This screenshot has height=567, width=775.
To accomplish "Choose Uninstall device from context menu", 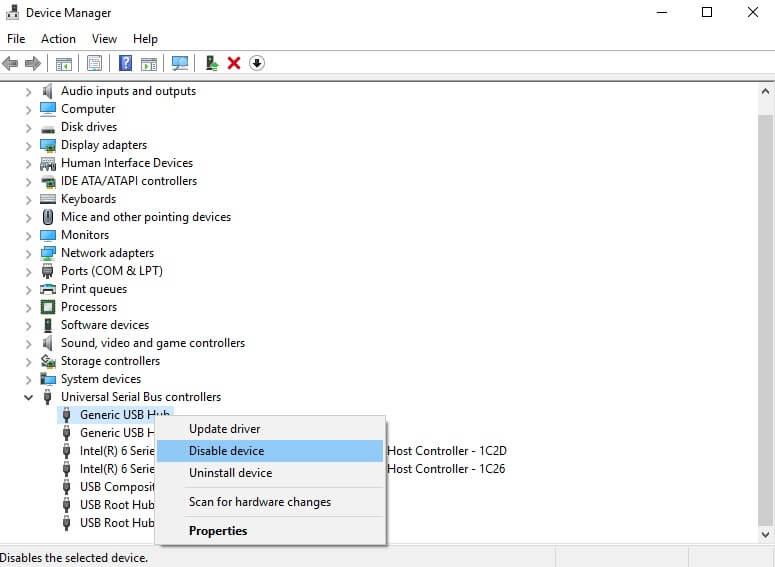I will click(270, 473).
